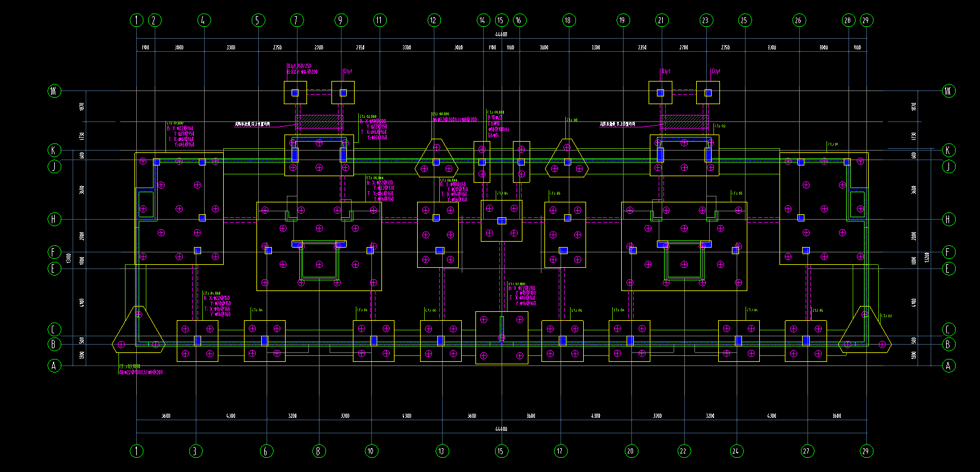This screenshot has height=472, width=980.
Task: Select grid axis bubble 21
Action: point(662,20)
